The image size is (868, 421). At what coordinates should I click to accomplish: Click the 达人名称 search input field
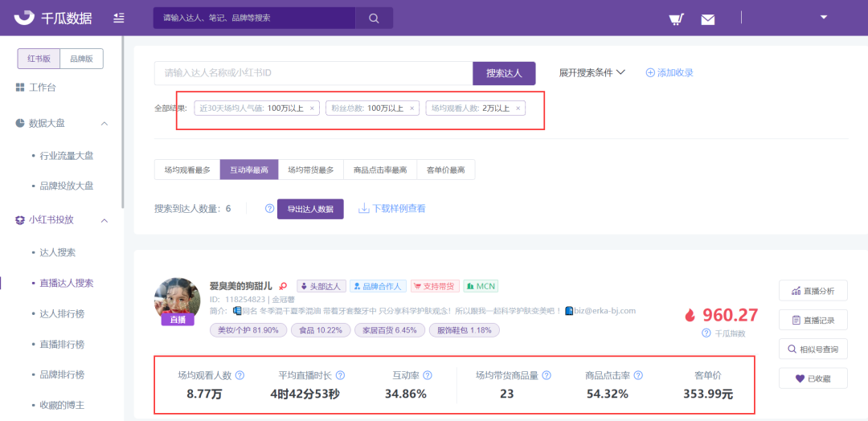coord(313,73)
